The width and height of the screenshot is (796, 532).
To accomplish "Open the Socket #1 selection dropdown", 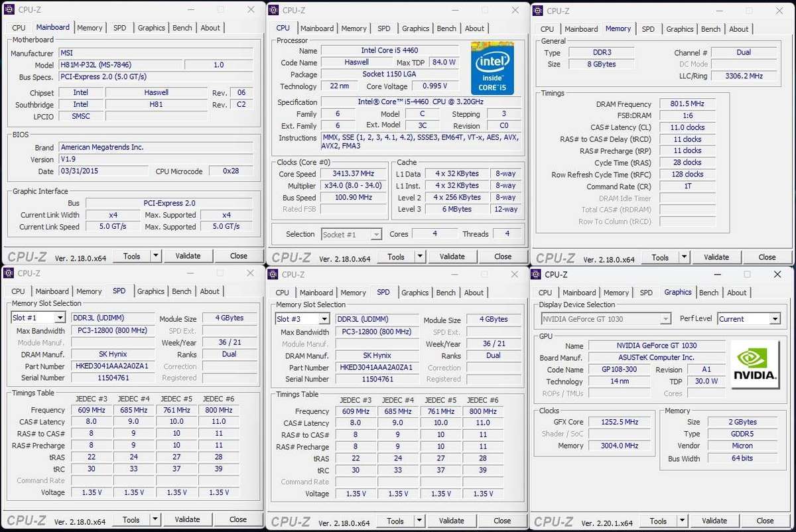I will [x=376, y=234].
